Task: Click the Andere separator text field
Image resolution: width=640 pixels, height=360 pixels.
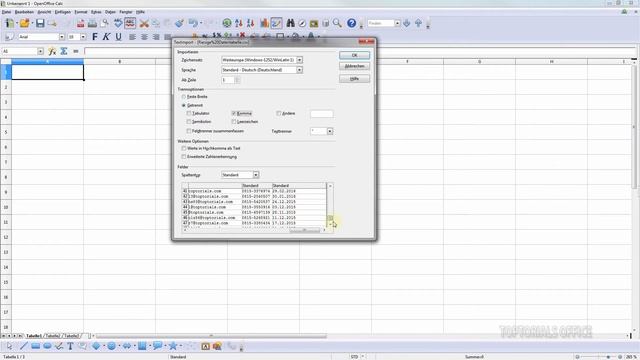Action: click(322, 114)
